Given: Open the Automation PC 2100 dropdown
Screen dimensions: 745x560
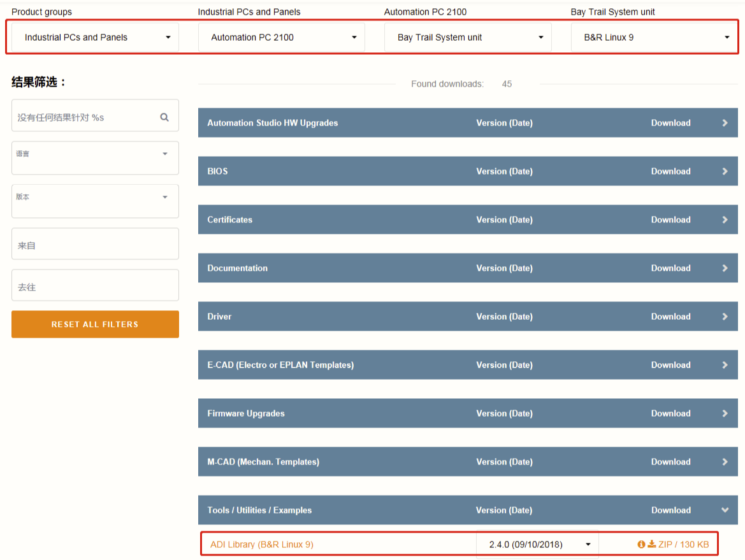Looking at the screenshot, I should (x=281, y=37).
